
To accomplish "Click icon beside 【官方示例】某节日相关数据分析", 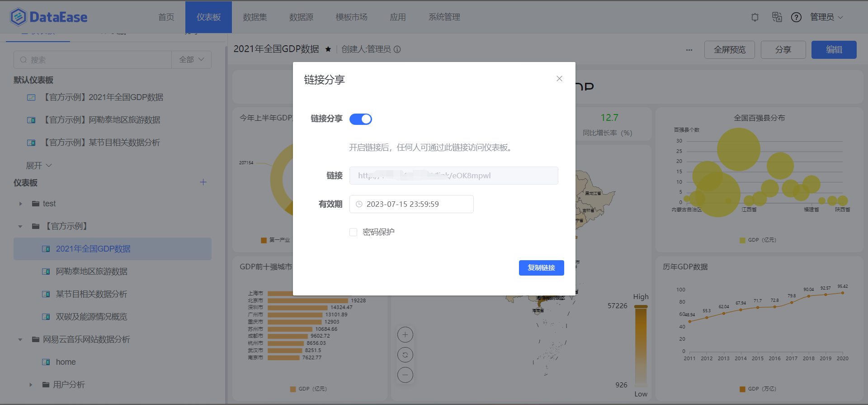I will [x=31, y=143].
